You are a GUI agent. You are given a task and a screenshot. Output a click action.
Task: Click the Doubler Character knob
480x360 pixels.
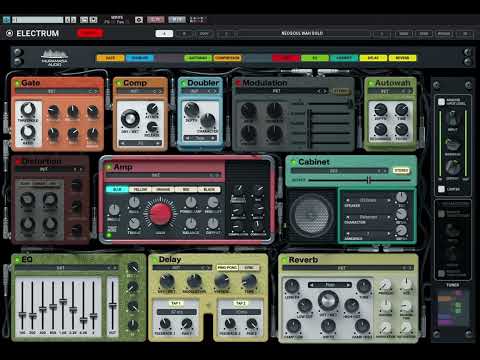[208, 120]
